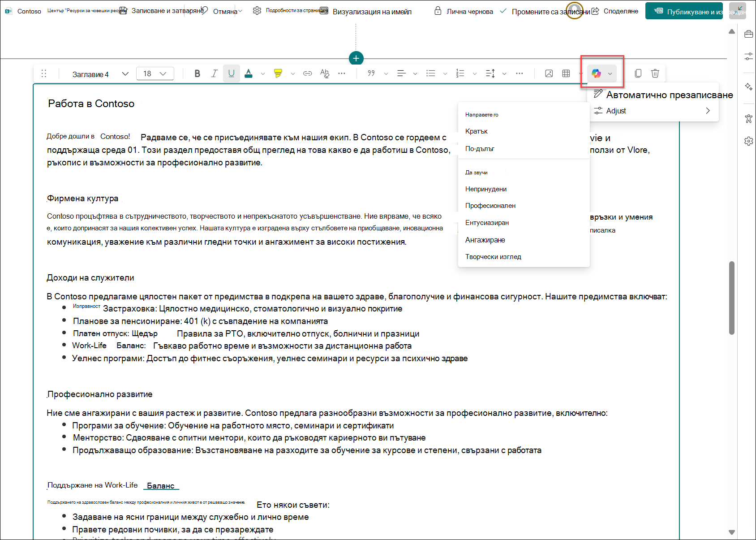Open page settings gear in right rail
Screen dimensions: 756x540
point(748,141)
